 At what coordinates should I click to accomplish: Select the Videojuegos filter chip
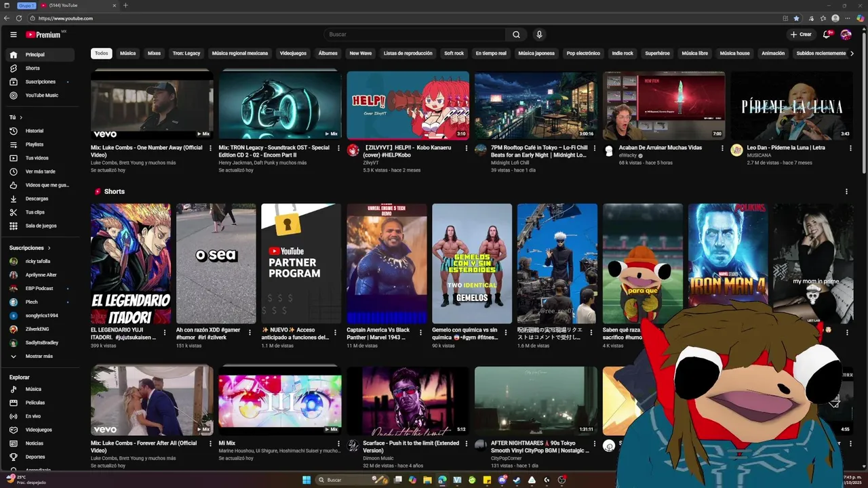pyautogui.click(x=293, y=53)
